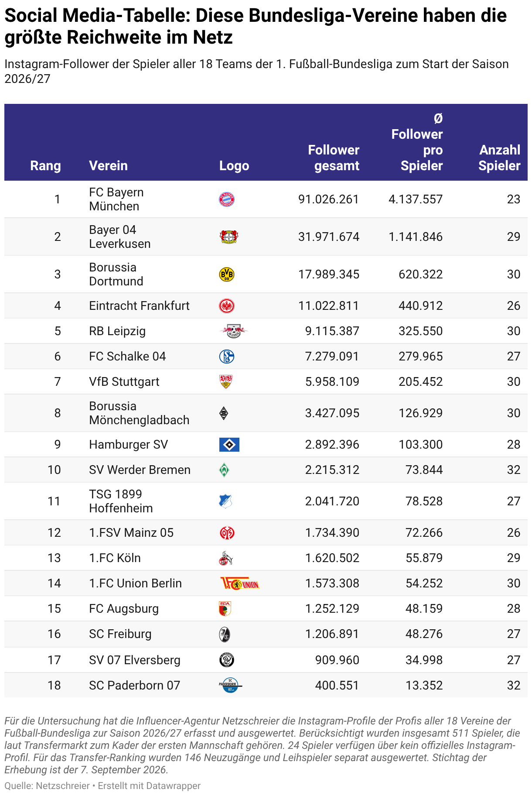Click the VfB Stuttgart crest logo
This screenshot has width=532, height=796.
click(225, 382)
